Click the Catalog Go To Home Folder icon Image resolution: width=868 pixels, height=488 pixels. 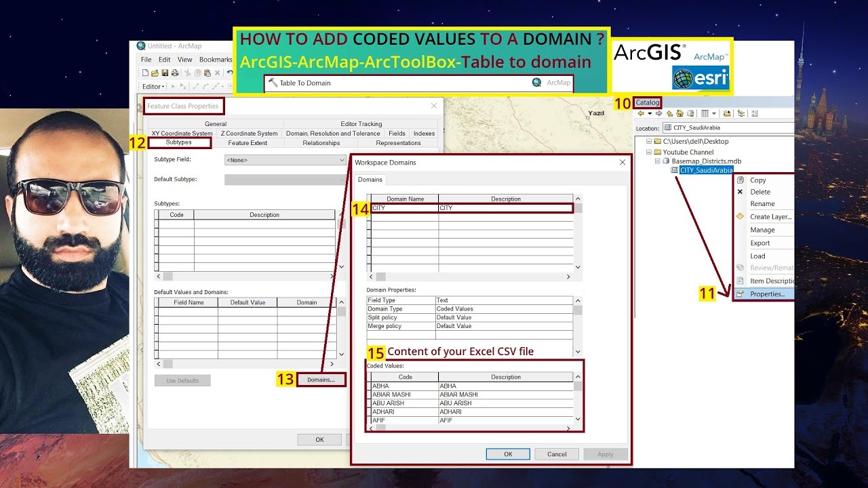tap(679, 113)
